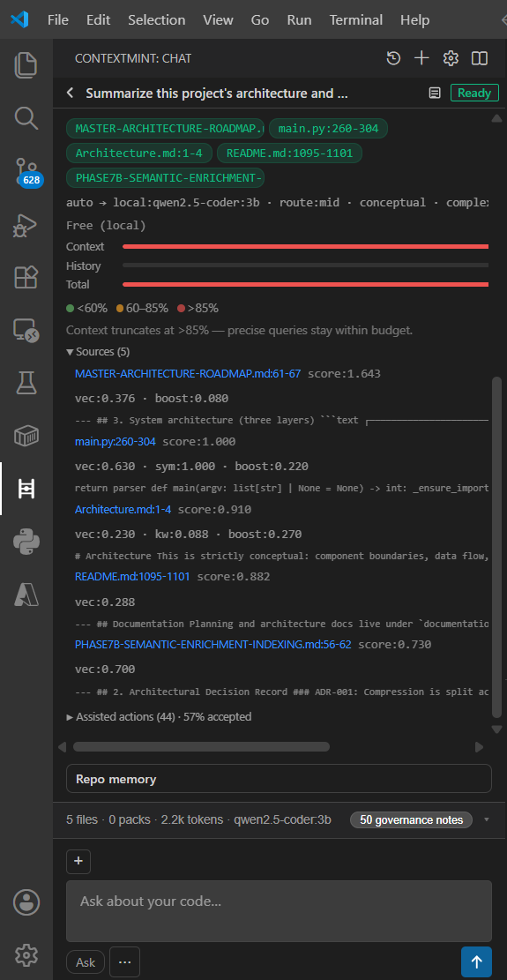Open PHASE7B-SEMANTIC-ENRICHMENT-INDEXING.md:56-62 source link
Image resolution: width=507 pixels, height=980 pixels.
[212, 644]
